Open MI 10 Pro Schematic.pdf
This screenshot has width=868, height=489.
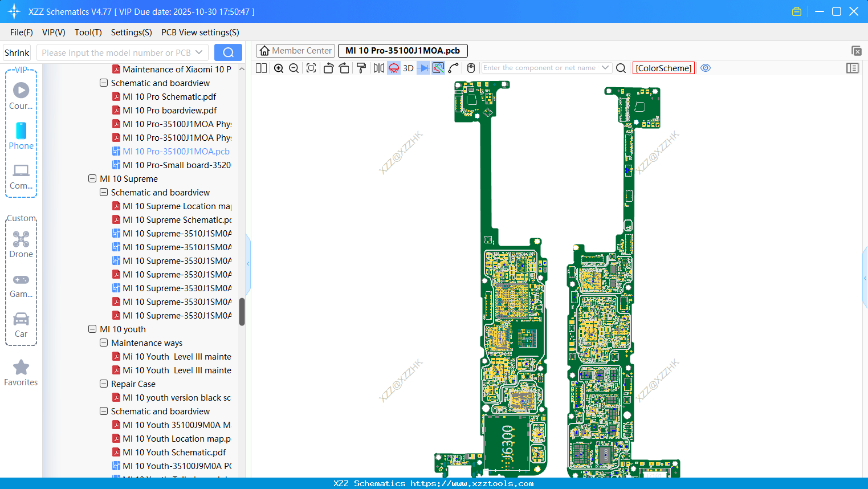click(169, 96)
